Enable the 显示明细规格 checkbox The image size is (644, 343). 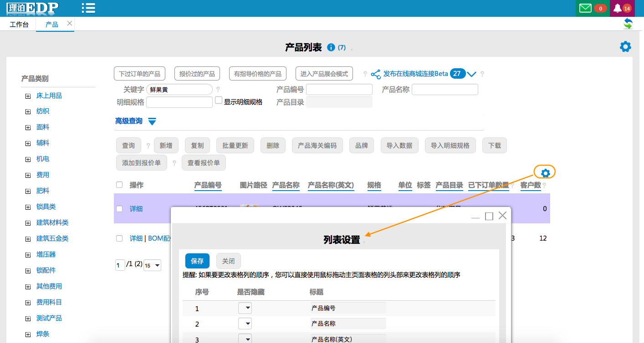tap(219, 101)
